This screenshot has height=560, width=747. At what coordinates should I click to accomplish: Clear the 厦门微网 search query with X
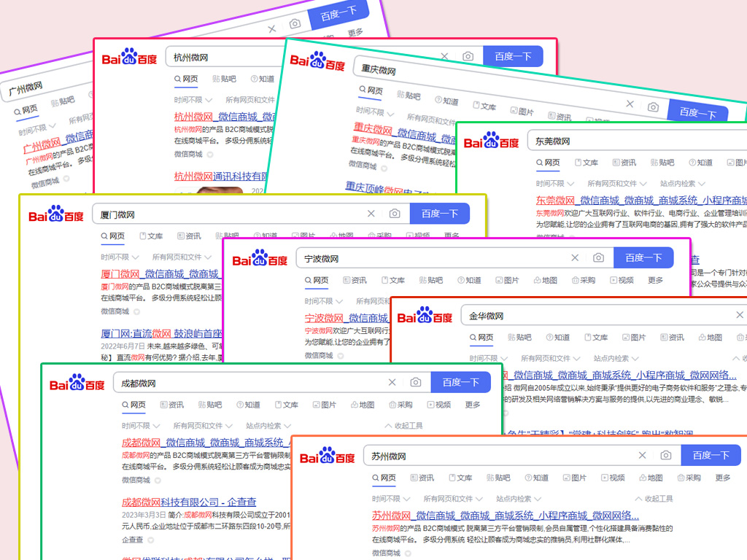[x=371, y=214]
